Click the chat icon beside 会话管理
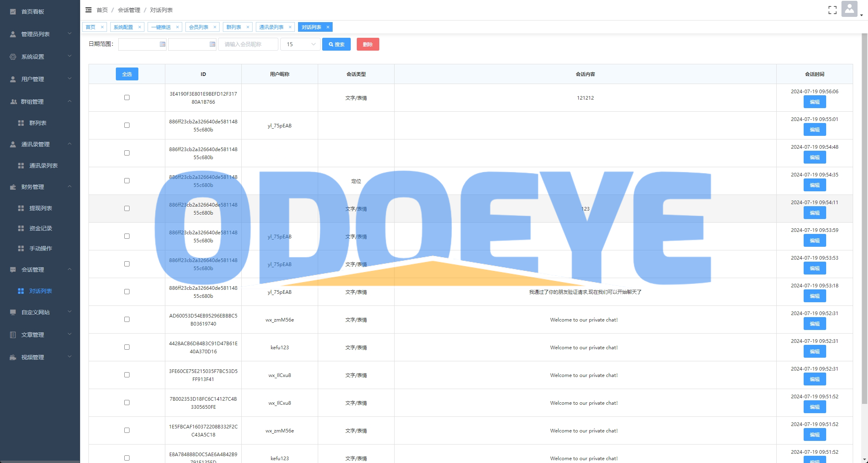The width and height of the screenshot is (868, 463). (x=13, y=270)
